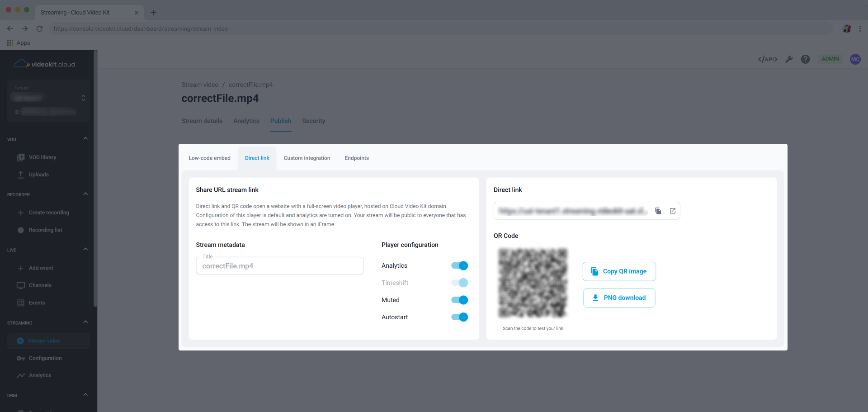Click the PNG download button
Screen dimensions: 868x412
pos(619,298)
